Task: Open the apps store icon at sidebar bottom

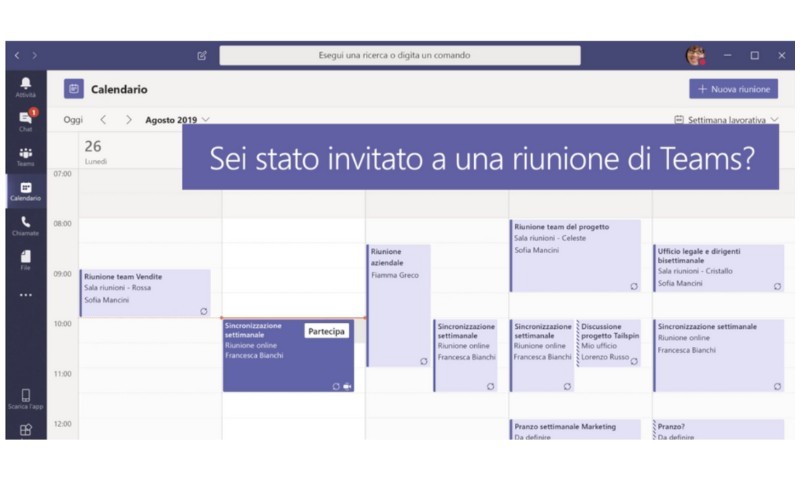Action: 26,430
